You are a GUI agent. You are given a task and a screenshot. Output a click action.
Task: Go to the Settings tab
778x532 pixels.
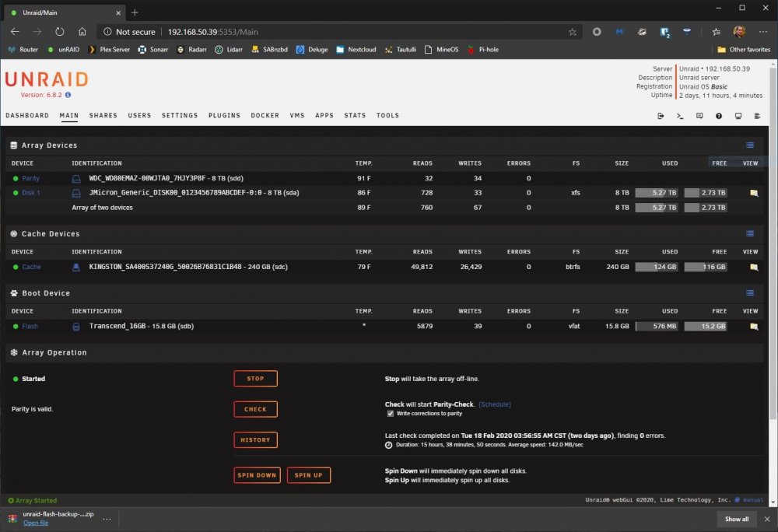pos(180,116)
